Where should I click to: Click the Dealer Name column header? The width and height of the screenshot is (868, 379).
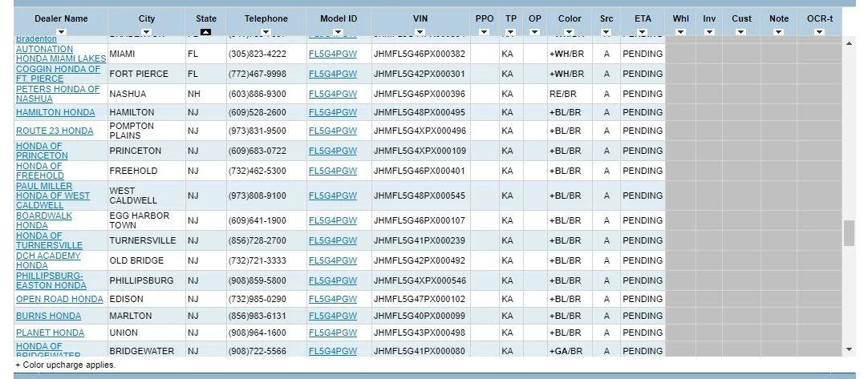click(x=61, y=18)
